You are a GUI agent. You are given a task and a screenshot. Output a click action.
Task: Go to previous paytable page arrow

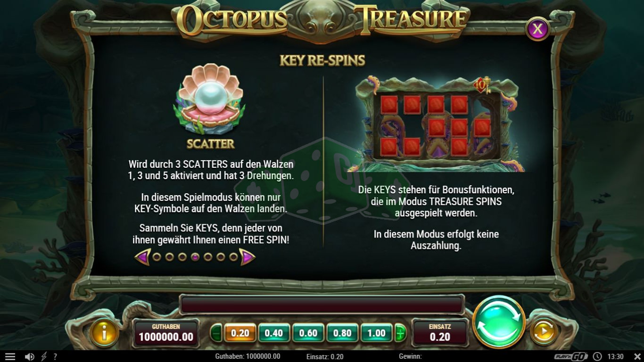[x=142, y=257]
